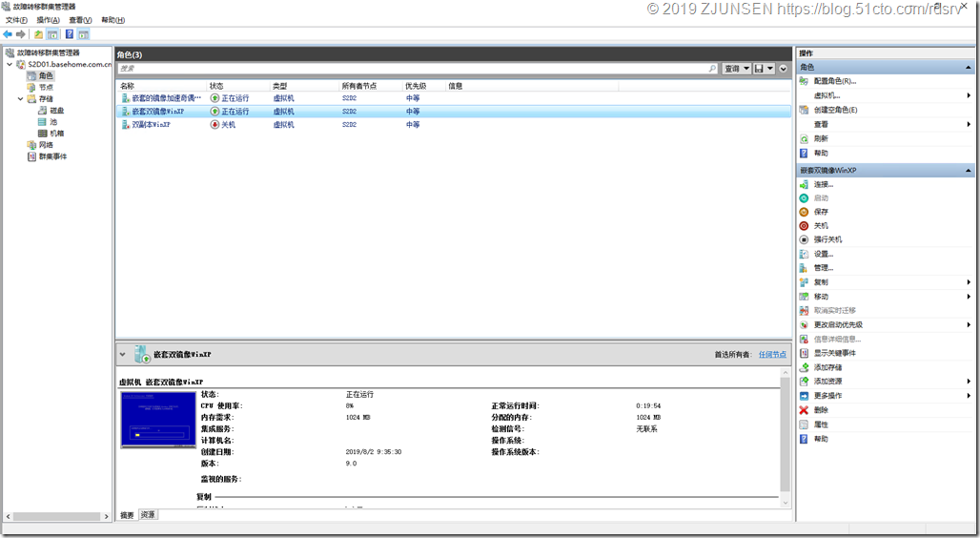The height and width of the screenshot is (538, 980).
Task: Expand 虚拟机... submenu in actions pane
Action: [969, 95]
